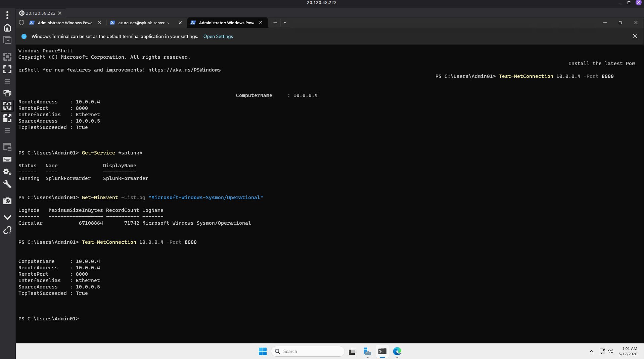This screenshot has width=644, height=359.
Task: Maximize the Windows Terminal window
Action: [x=620, y=23]
